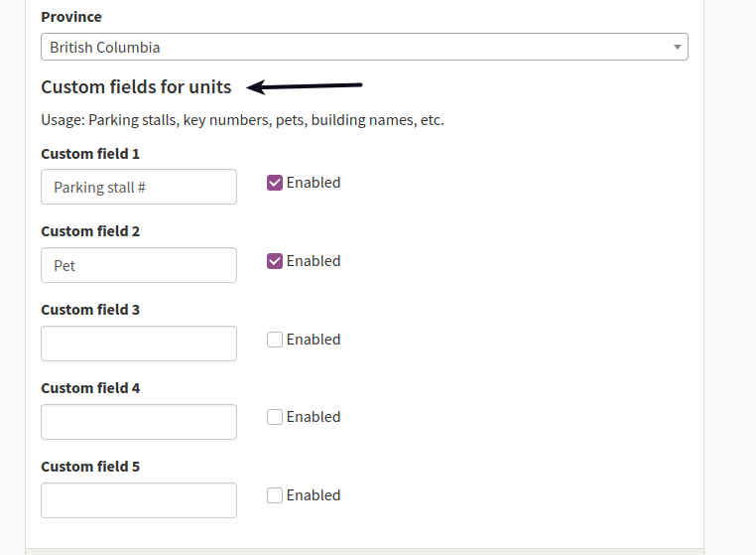Click the blank Custom field 5 input
Image resolution: width=756 pixels, height=555 pixels.
(x=139, y=500)
